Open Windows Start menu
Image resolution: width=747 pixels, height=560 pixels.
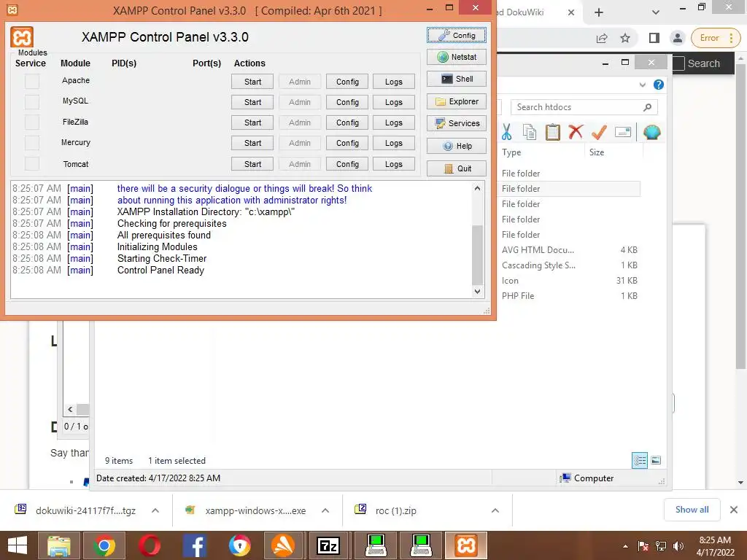[18, 545]
